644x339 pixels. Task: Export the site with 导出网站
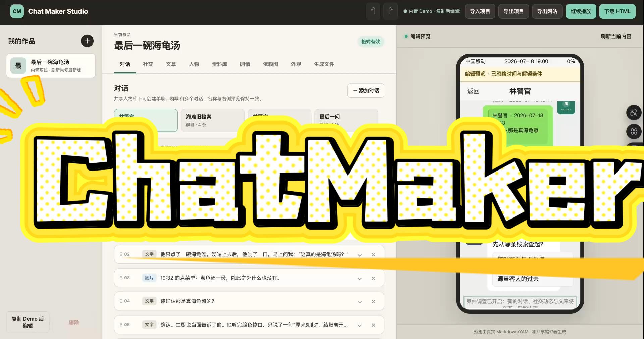(x=547, y=11)
